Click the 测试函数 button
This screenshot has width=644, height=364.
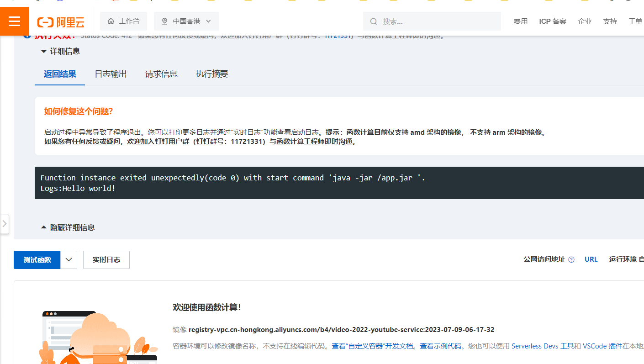click(x=37, y=259)
